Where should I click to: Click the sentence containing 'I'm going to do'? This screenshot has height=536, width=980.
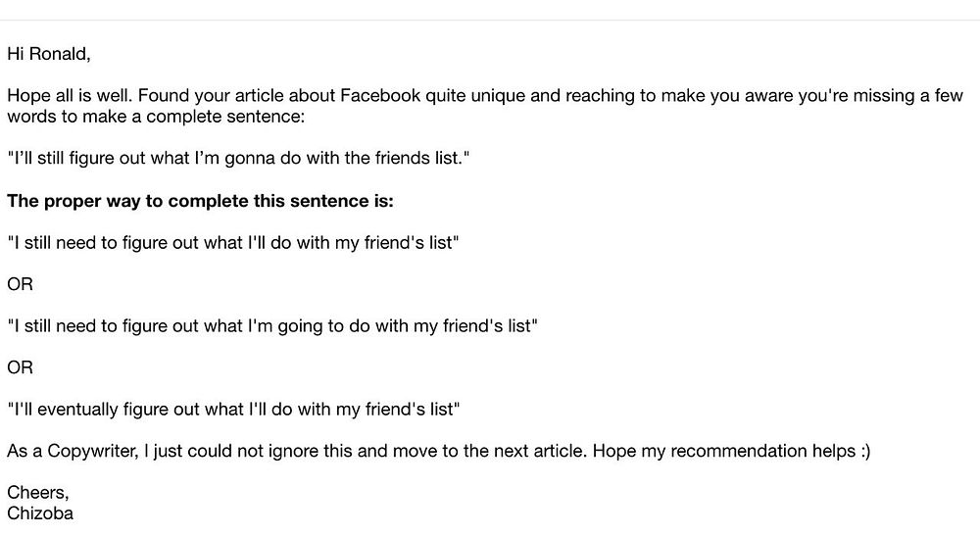coord(272,326)
